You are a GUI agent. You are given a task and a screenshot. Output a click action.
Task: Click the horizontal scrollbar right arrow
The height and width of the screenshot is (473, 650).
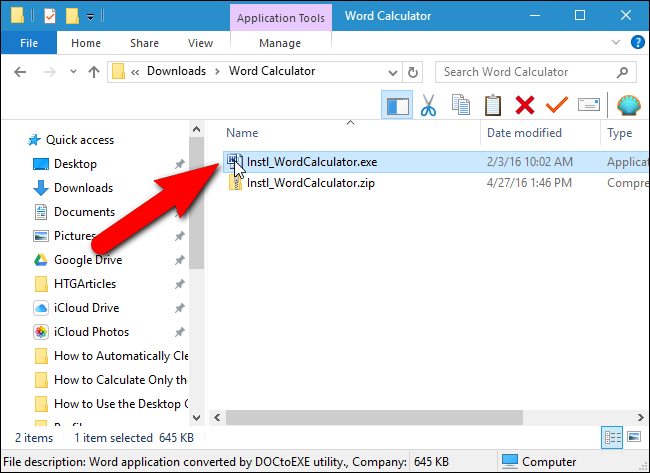coord(641,417)
